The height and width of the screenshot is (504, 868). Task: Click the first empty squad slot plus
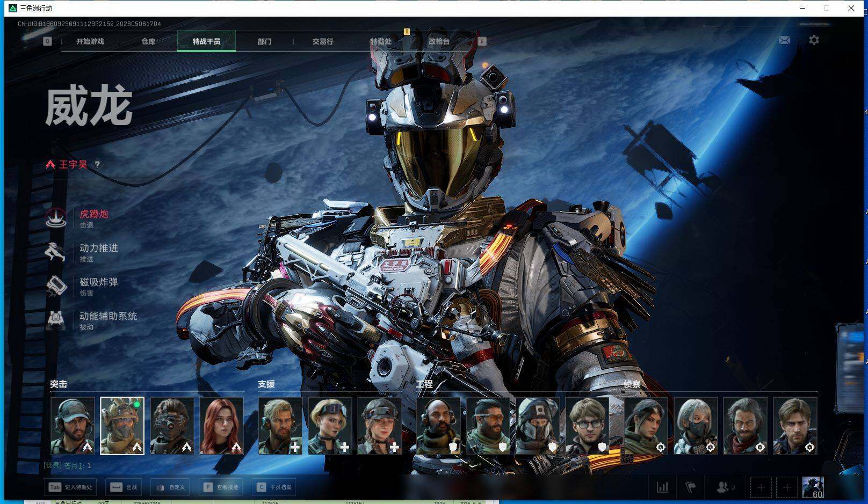click(761, 487)
